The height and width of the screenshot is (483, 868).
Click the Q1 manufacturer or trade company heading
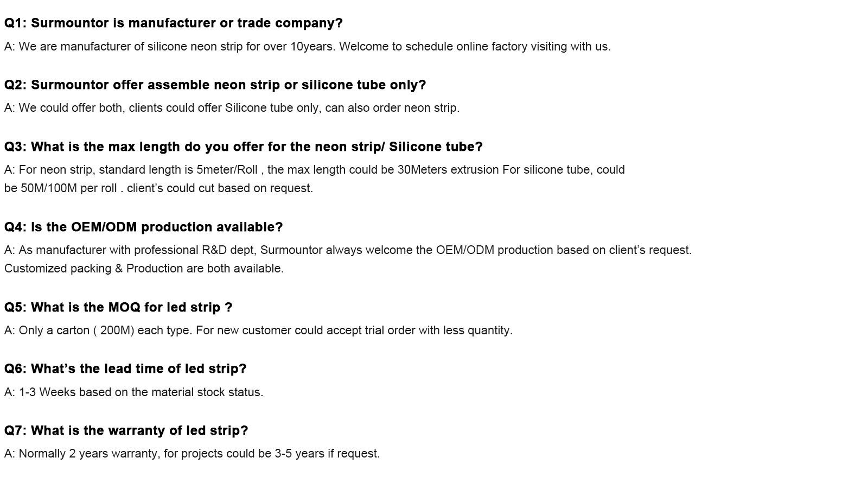coord(174,23)
